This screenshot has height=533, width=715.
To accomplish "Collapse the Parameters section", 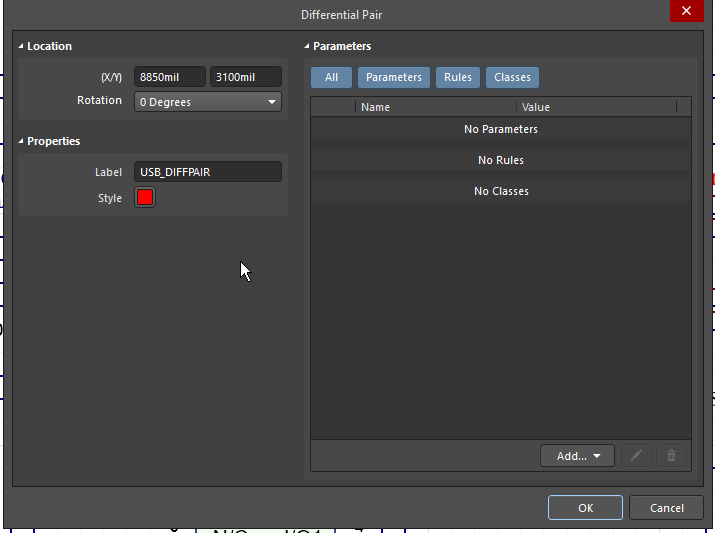I will tap(306, 46).
